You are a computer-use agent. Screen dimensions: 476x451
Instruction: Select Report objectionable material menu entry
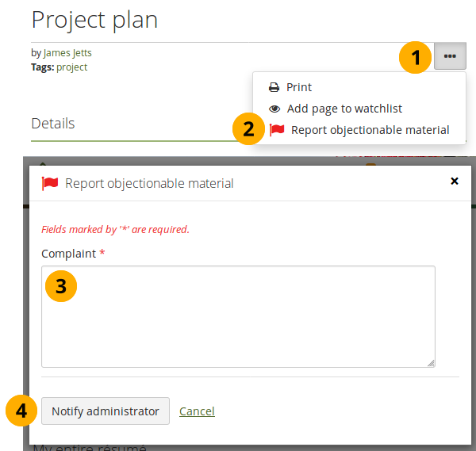(370, 130)
